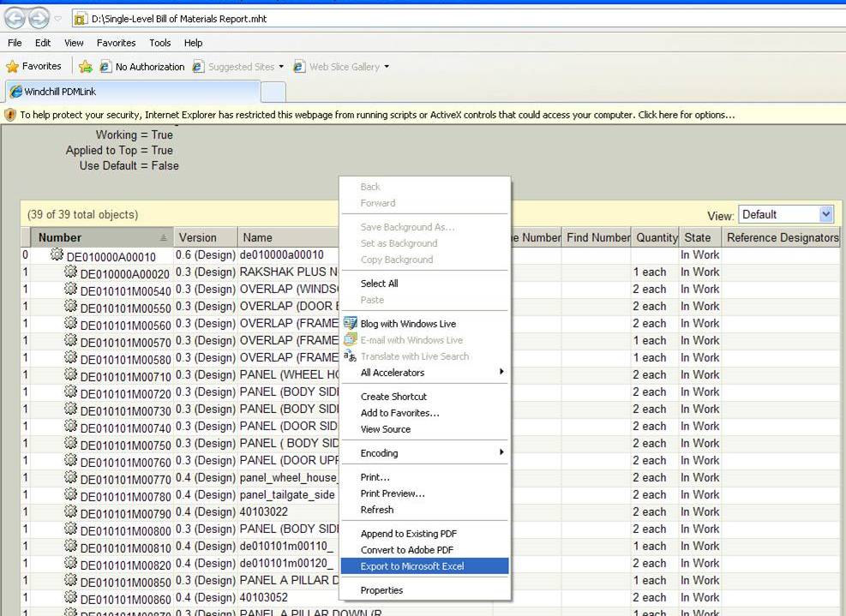Open the recent pages dropdown arrow
Viewport: 846px width, 616px height.
pyautogui.click(x=57, y=19)
